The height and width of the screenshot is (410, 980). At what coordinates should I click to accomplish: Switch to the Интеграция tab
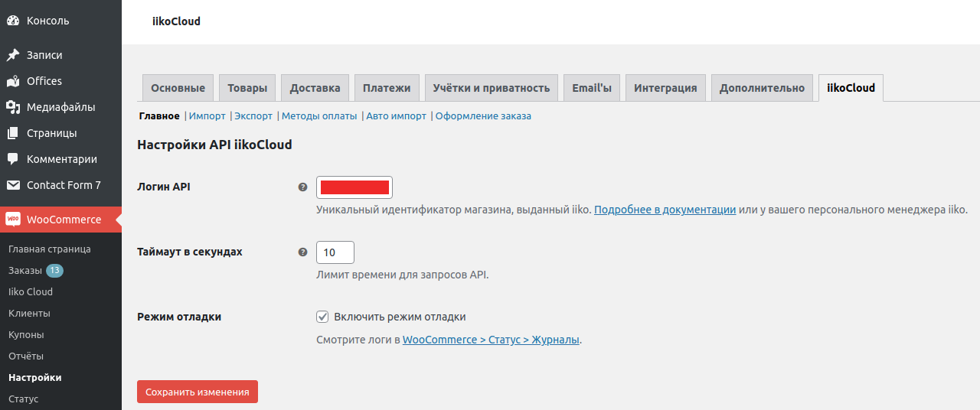(665, 88)
